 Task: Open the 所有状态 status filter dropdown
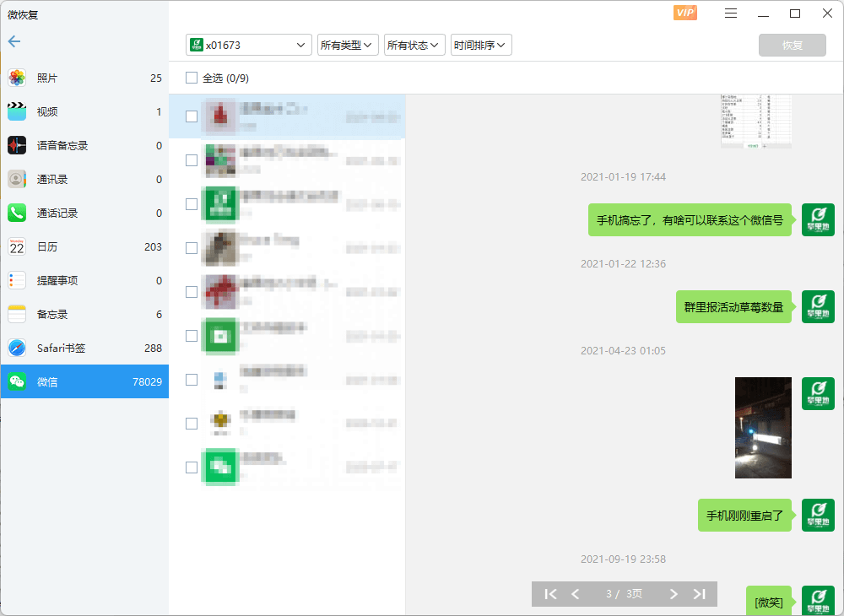414,45
